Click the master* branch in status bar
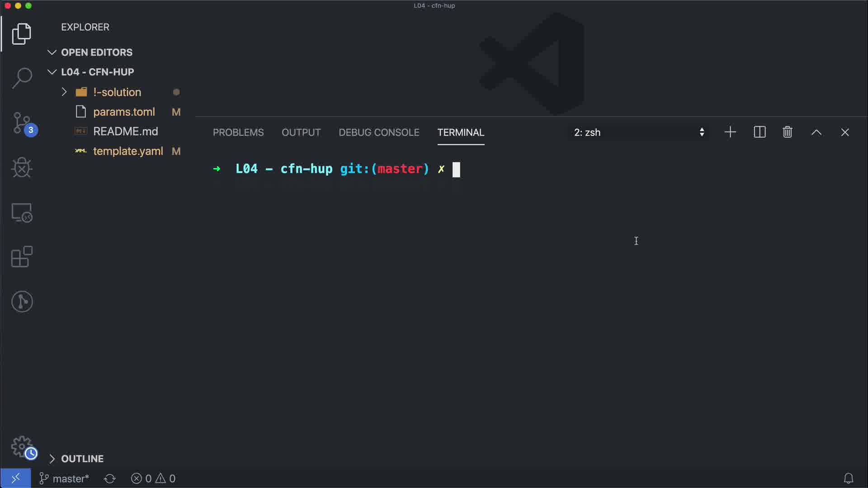This screenshot has width=868, height=488. tap(64, 479)
